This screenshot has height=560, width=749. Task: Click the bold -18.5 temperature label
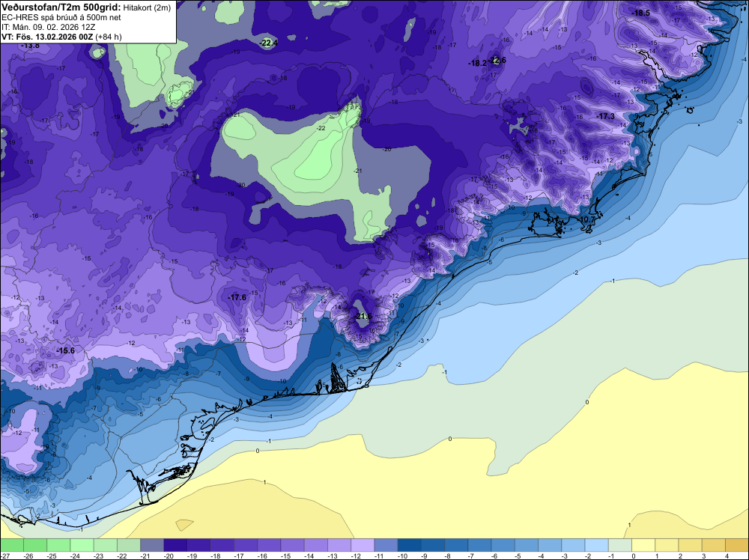pyautogui.click(x=641, y=13)
